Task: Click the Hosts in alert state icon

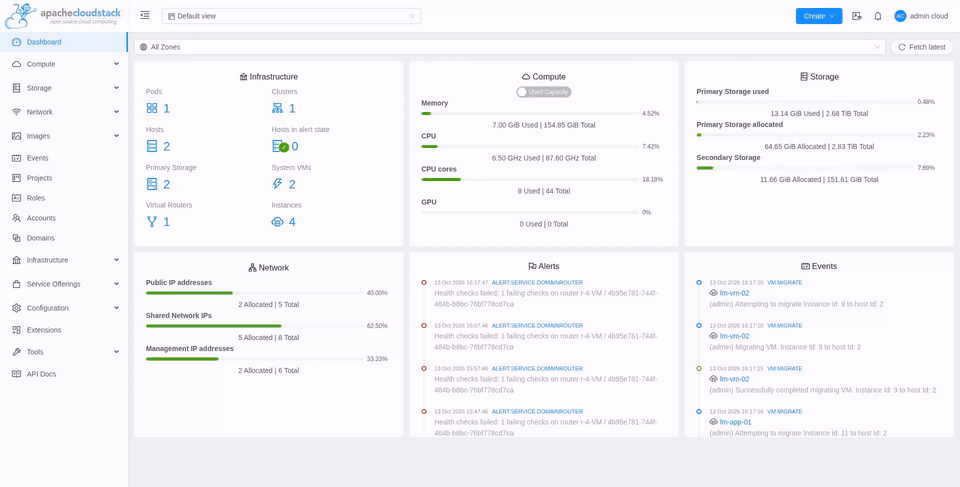Action: (x=279, y=146)
